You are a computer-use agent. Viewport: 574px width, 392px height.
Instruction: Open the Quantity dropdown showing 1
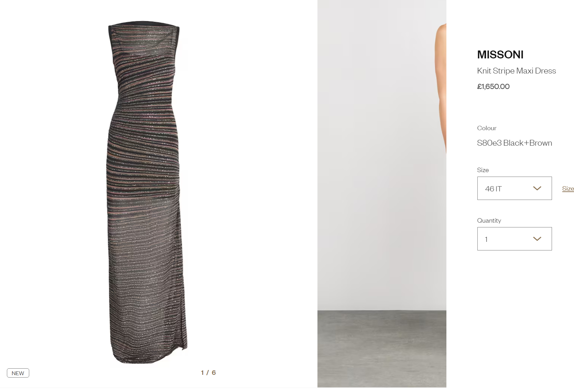515,239
